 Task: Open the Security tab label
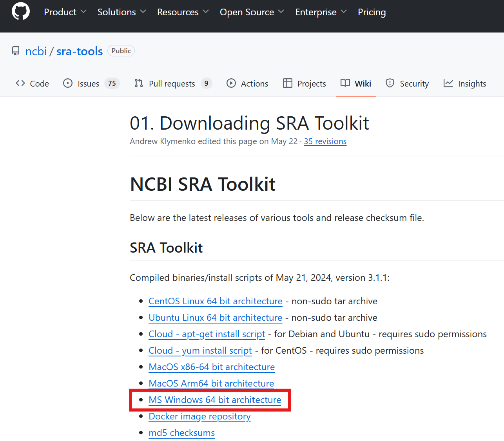click(414, 84)
